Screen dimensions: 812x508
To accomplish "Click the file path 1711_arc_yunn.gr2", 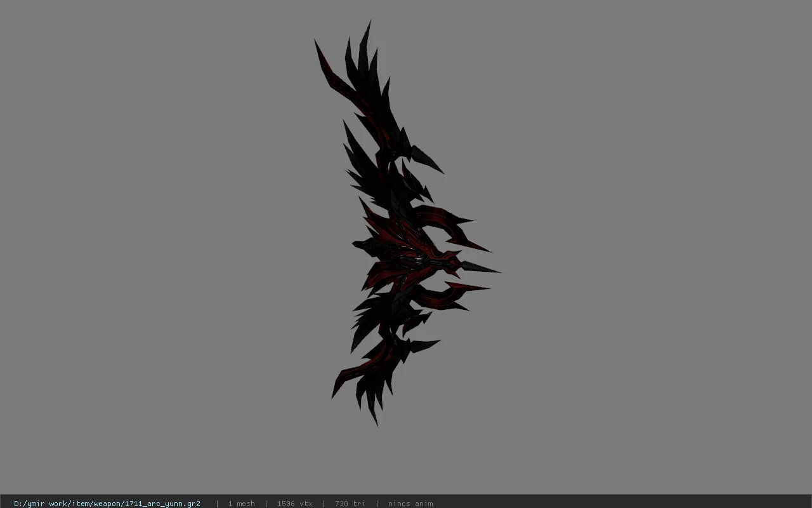I will click(x=107, y=504).
